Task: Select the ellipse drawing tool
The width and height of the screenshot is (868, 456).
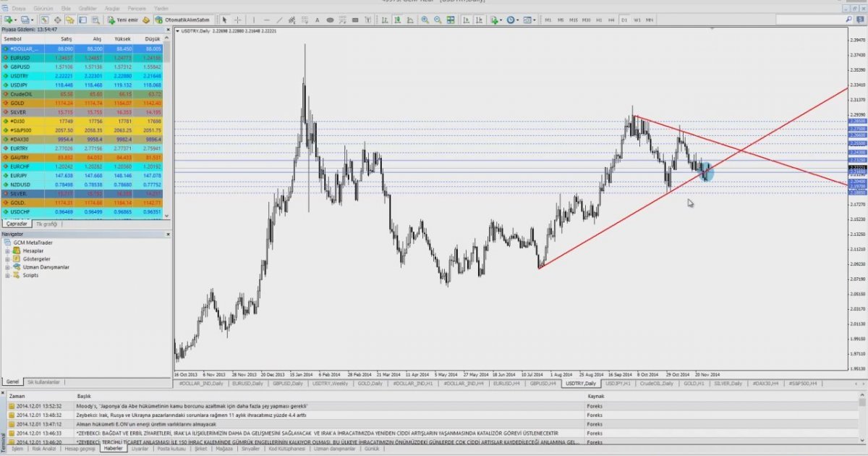Action: tap(330, 20)
